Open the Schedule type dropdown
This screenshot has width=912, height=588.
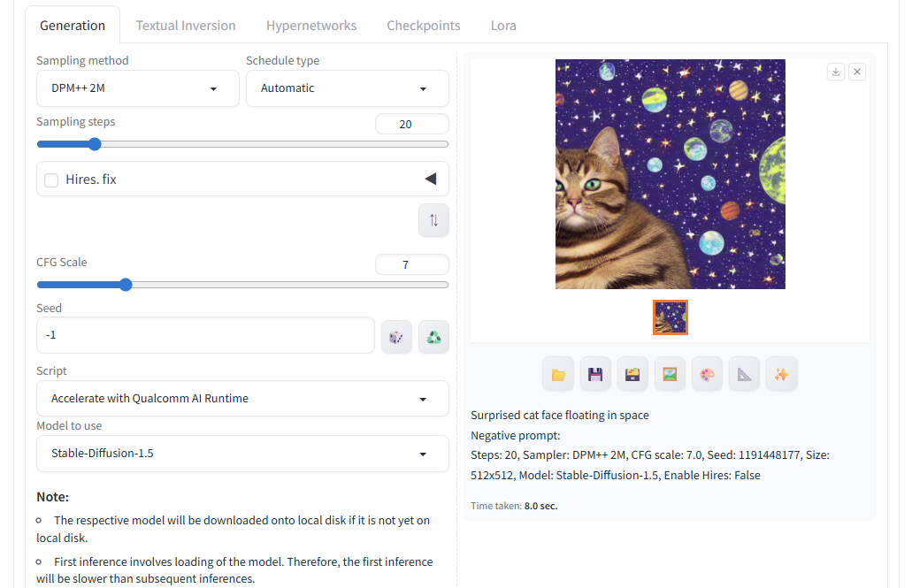tap(347, 88)
